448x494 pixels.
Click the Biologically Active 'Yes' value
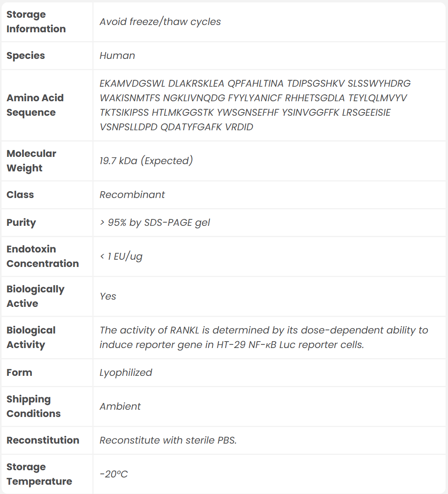point(108,296)
